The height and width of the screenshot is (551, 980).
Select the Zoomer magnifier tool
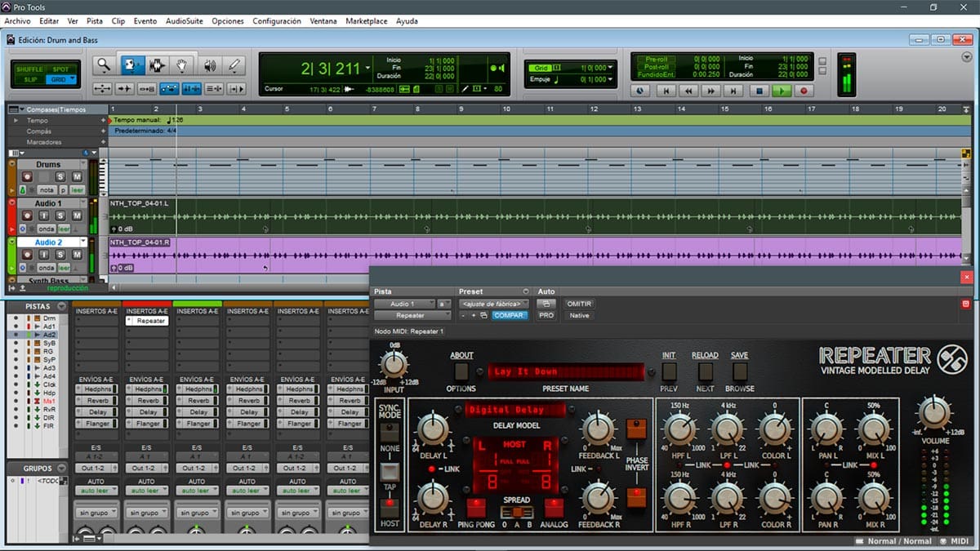103,65
